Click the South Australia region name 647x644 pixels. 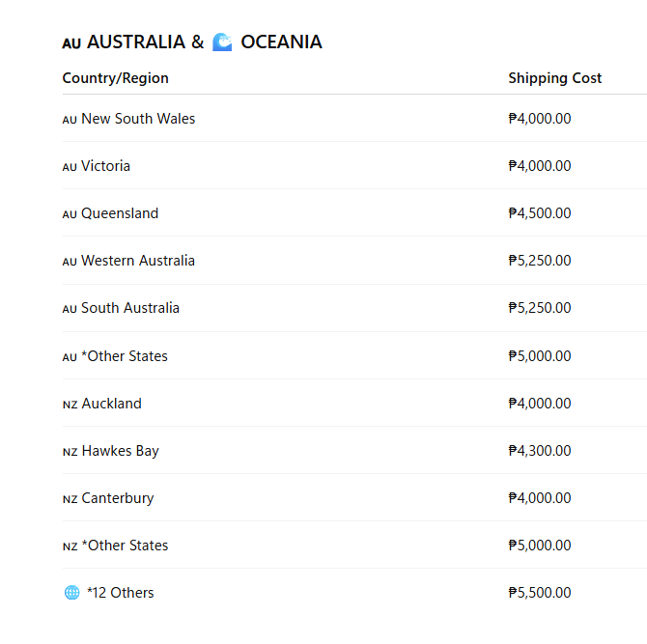tap(130, 308)
